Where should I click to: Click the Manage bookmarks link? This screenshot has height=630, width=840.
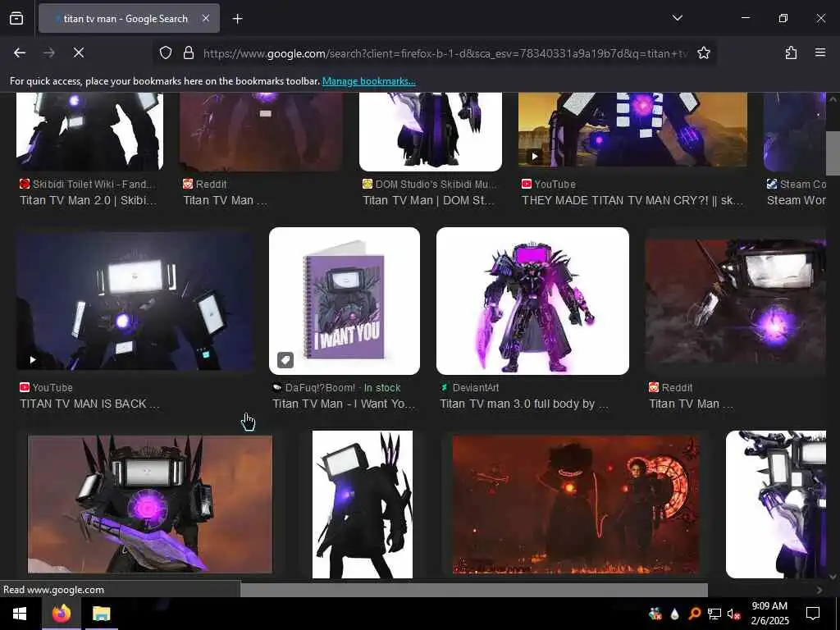click(368, 81)
